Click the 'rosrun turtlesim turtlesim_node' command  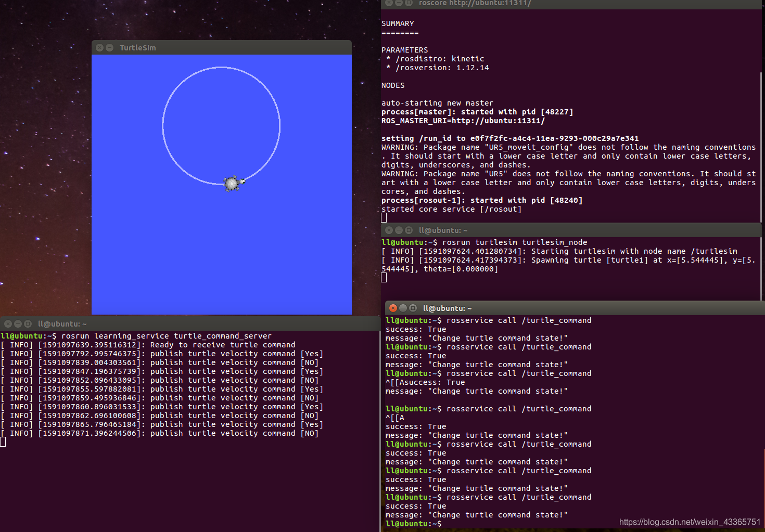[x=515, y=242]
